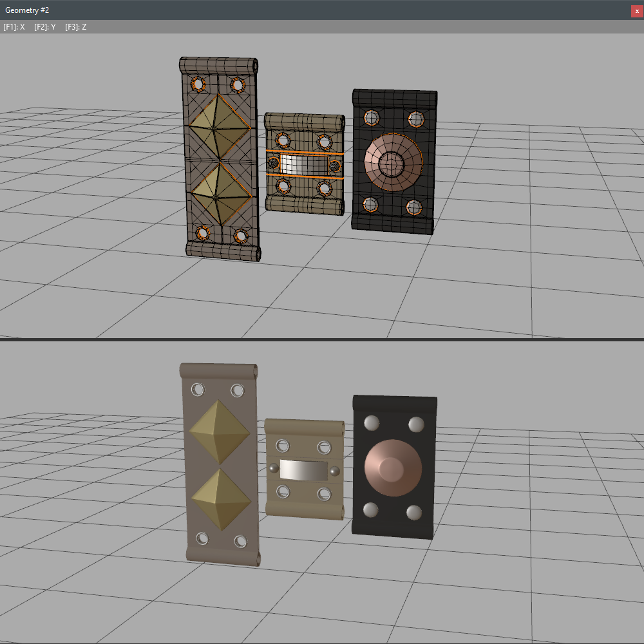Click the copper dome in the shaded view
Viewport: 644px width, 644px height.
393,468
